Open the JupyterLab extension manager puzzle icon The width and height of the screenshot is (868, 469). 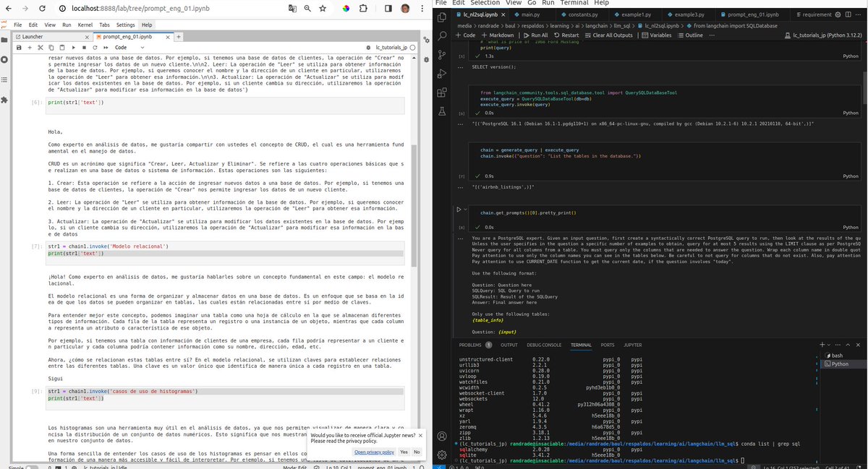[x=5, y=100]
